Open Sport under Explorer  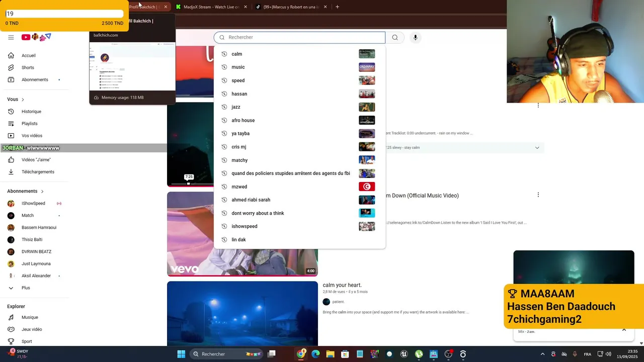(27, 341)
